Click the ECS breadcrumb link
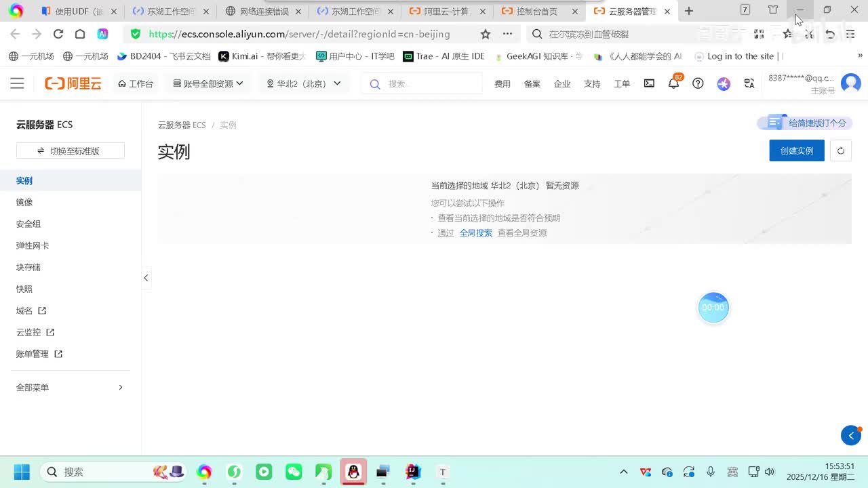The height and width of the screenshot is (488, 868). [x=182, y=125]
